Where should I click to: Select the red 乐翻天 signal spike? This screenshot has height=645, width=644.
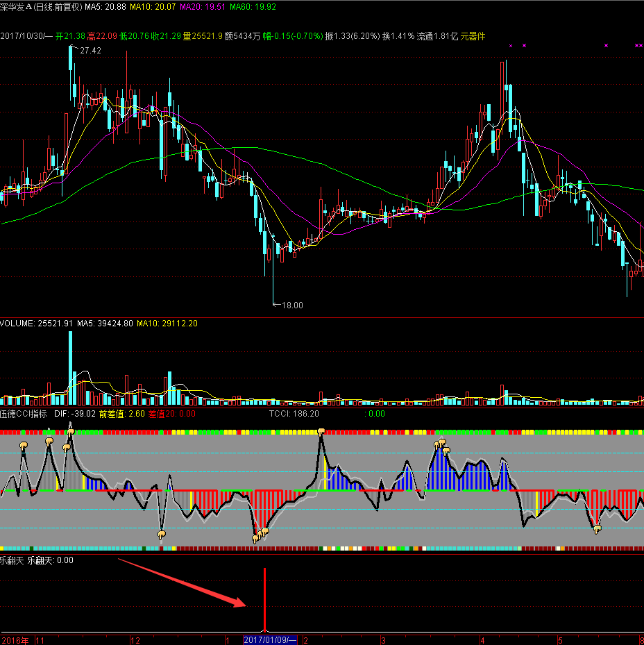click(265, 600)
